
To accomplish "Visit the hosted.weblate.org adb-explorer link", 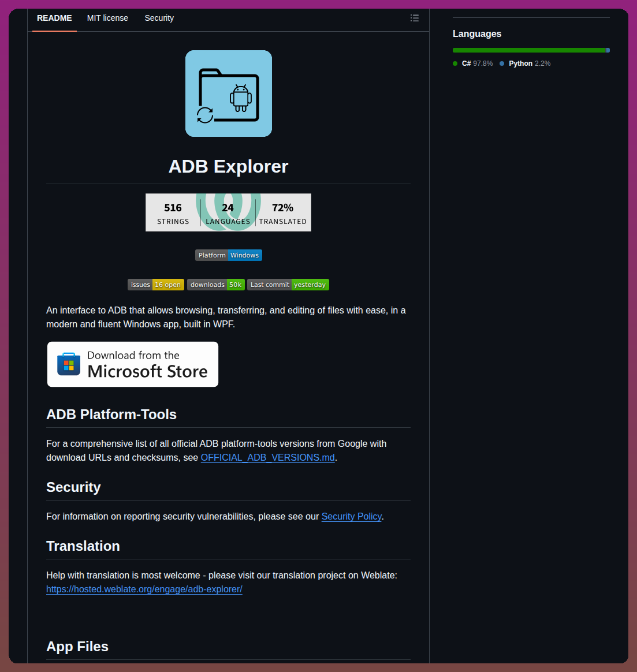I will [x=144, y=589].
